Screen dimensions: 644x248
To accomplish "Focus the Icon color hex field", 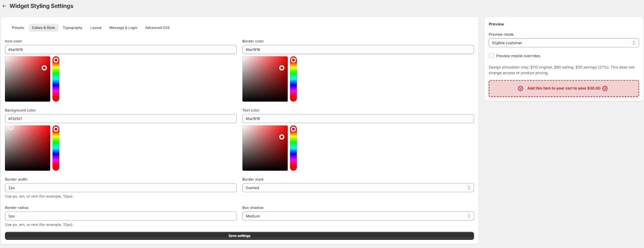I will click(121, 50).
